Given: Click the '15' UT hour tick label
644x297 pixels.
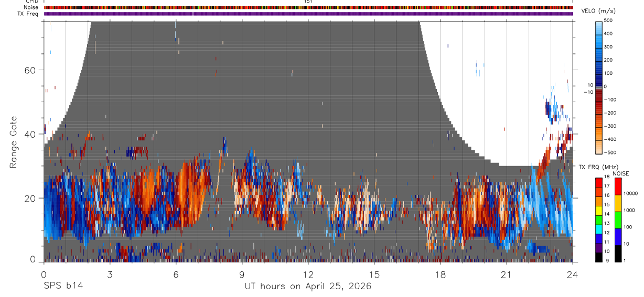Looking at the screenshot, I should (x=374, y=274).
